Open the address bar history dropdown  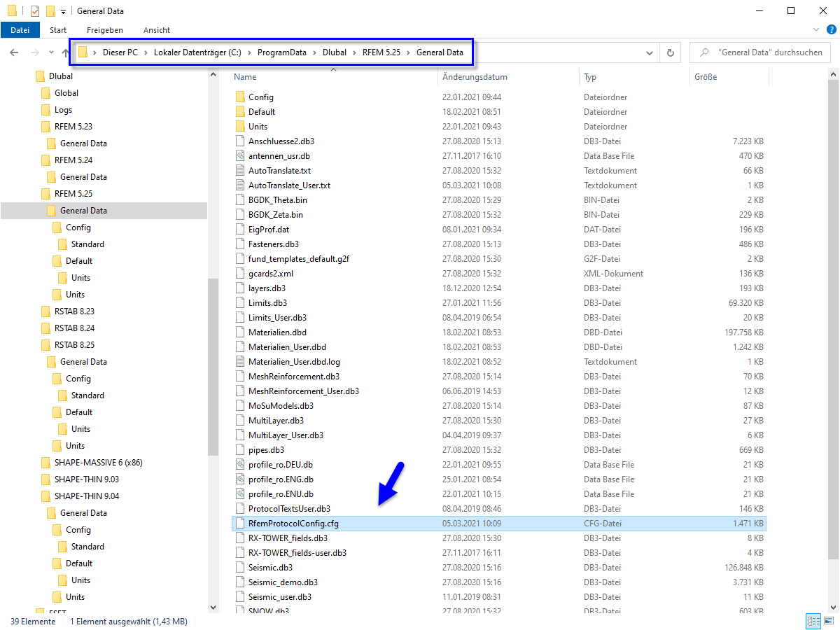click(649, 52)
